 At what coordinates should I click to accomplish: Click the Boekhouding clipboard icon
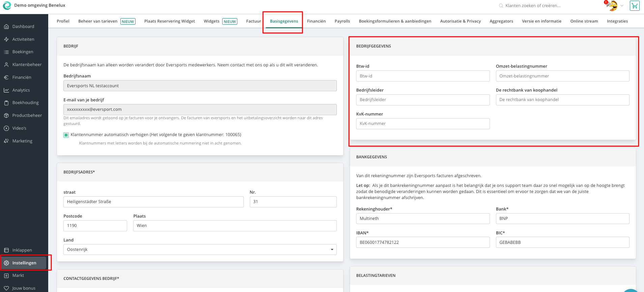(6, 103)
